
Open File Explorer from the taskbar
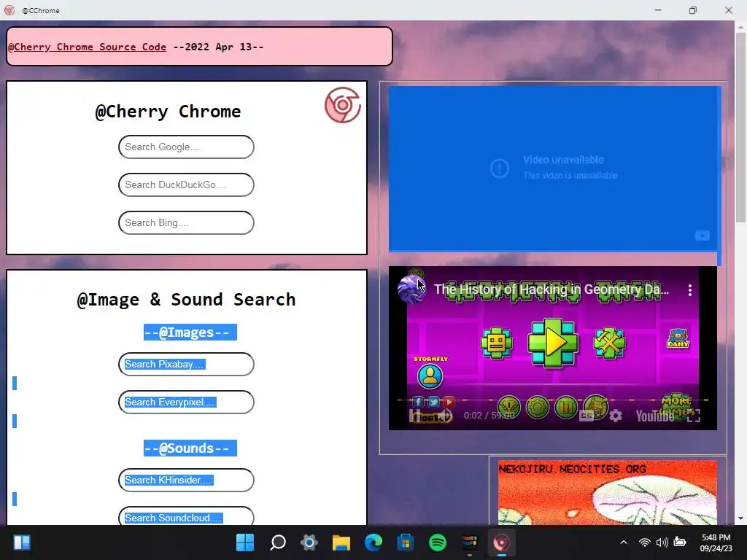341,542
